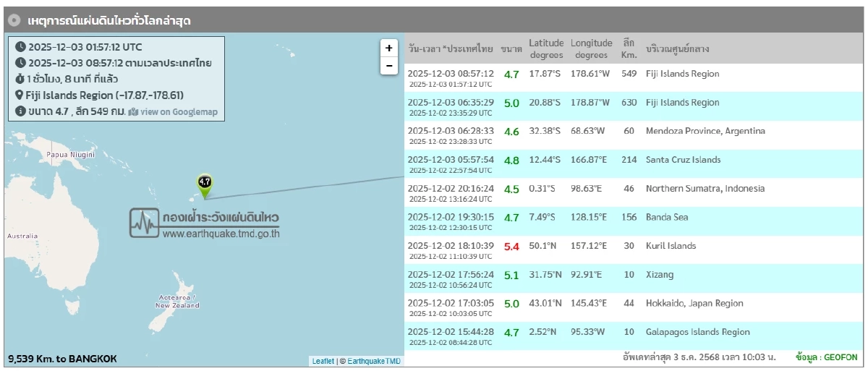The image size is (868, 371).
Task: Open the EarthquakeTMD attribution link
Action: pos(373,361)
